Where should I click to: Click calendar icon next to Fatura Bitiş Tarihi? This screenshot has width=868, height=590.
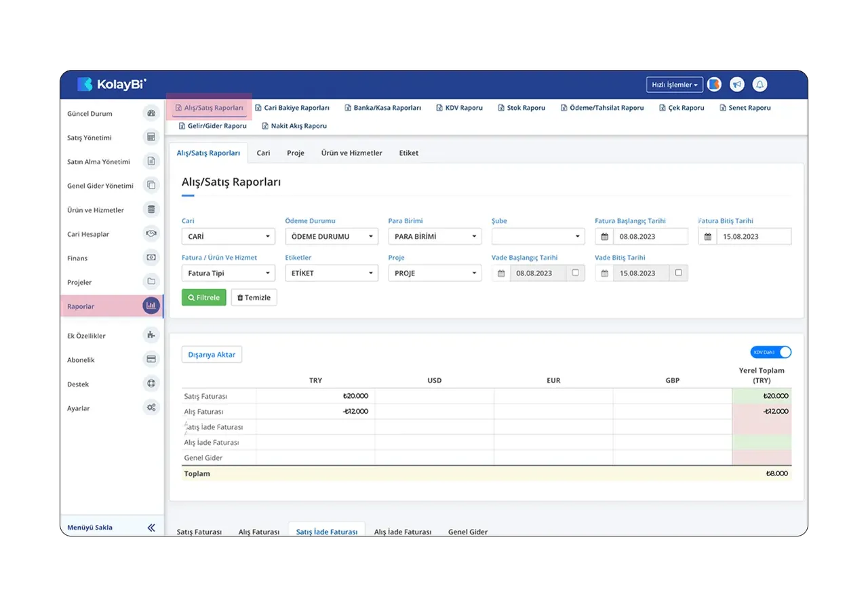707,237
